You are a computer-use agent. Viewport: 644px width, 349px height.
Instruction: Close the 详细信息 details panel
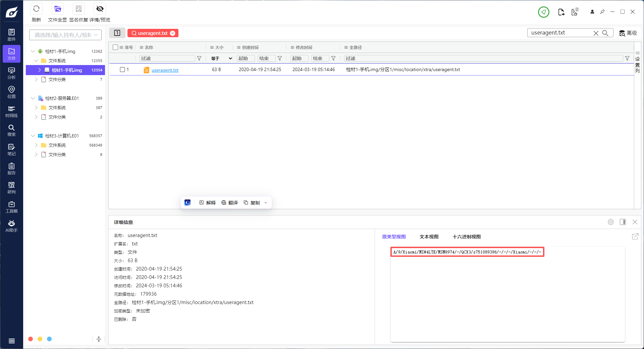point(635,222)
